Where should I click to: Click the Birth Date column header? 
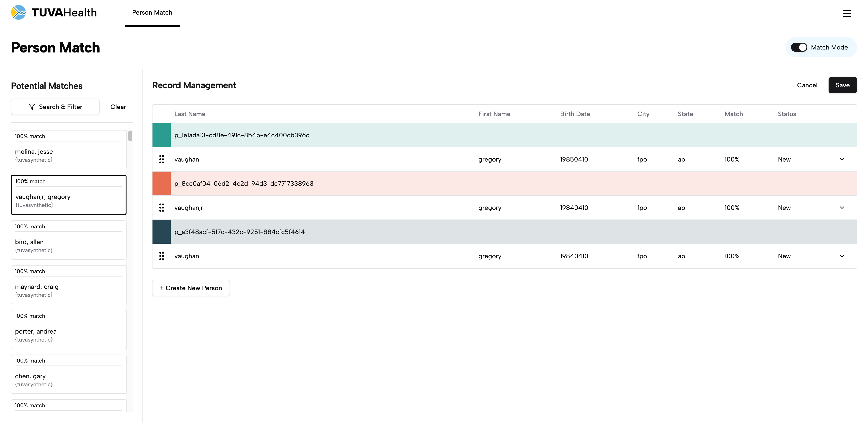575,114
